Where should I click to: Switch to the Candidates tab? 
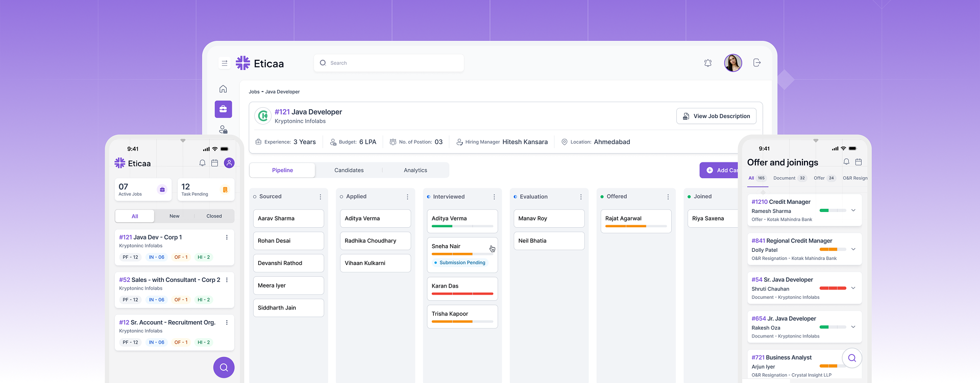[x=349, y=170]
